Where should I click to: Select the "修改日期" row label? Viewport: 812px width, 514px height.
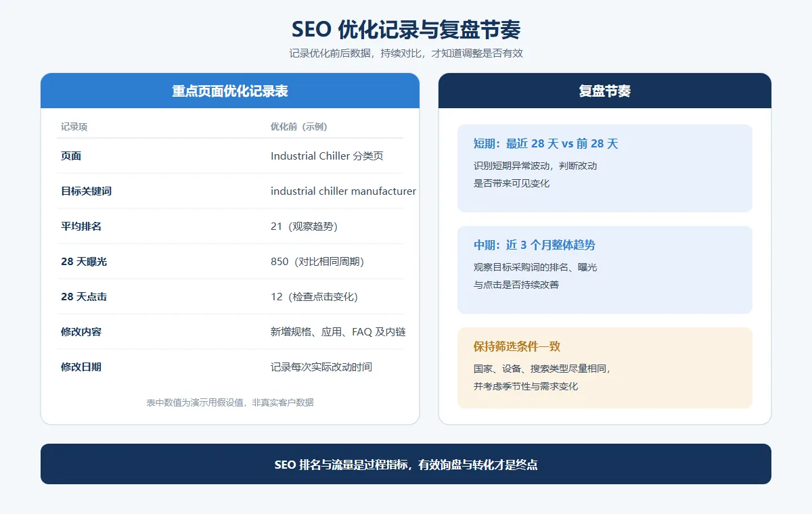coord(81,367)
